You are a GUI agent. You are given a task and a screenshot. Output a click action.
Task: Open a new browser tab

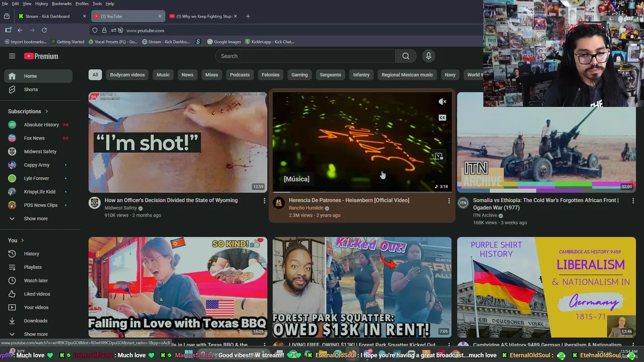248,16
